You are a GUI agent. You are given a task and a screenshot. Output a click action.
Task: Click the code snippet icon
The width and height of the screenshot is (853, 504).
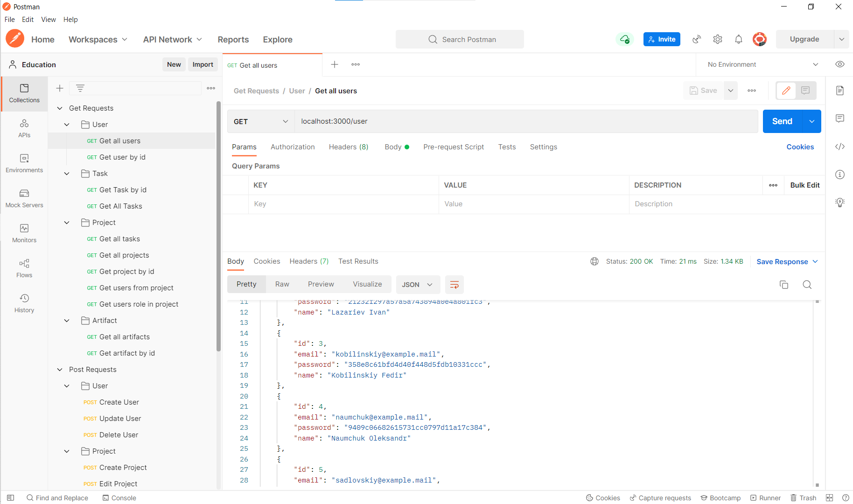tap(839, 147)
